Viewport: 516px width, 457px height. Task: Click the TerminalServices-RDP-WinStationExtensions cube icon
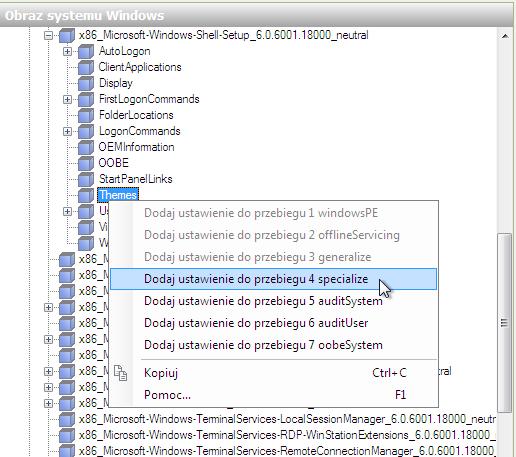point(67,435)
